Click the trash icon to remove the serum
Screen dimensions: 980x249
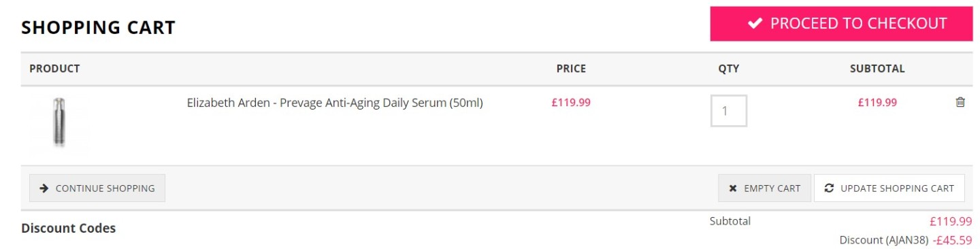pos(960,102)
